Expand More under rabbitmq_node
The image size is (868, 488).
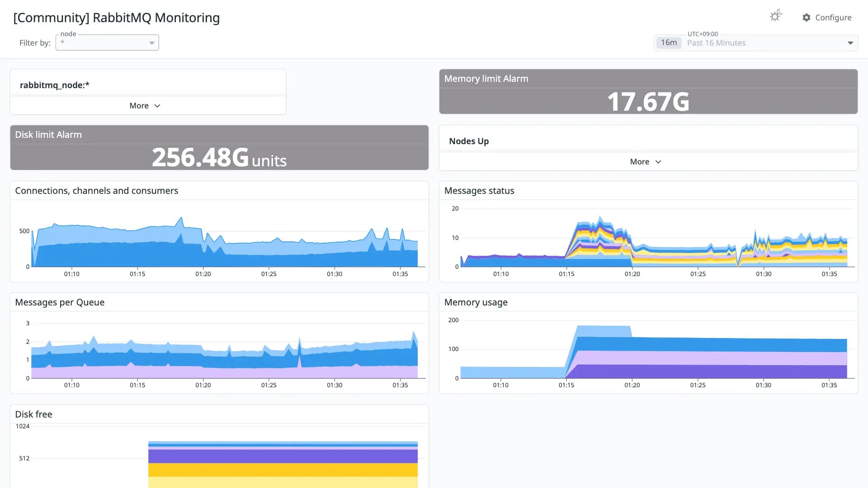tap(145, 105)
